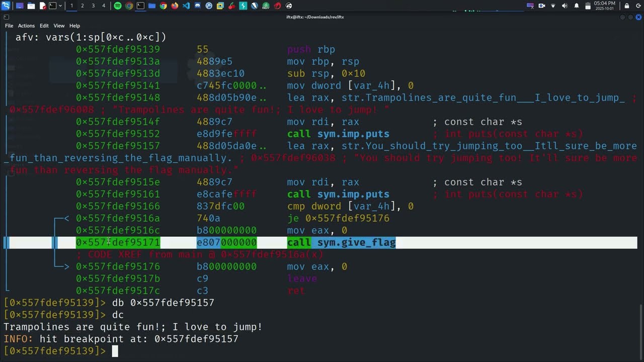This screenshot has height=362, width=644.
Task: Open notifications bell in tray
Action: coord(576,6)
